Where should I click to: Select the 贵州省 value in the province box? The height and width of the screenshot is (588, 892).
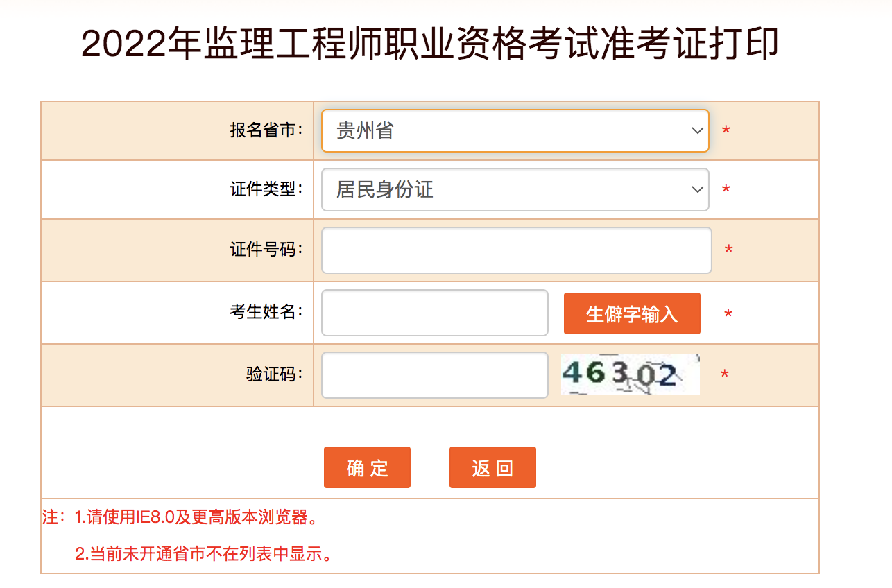pos(416,130)
